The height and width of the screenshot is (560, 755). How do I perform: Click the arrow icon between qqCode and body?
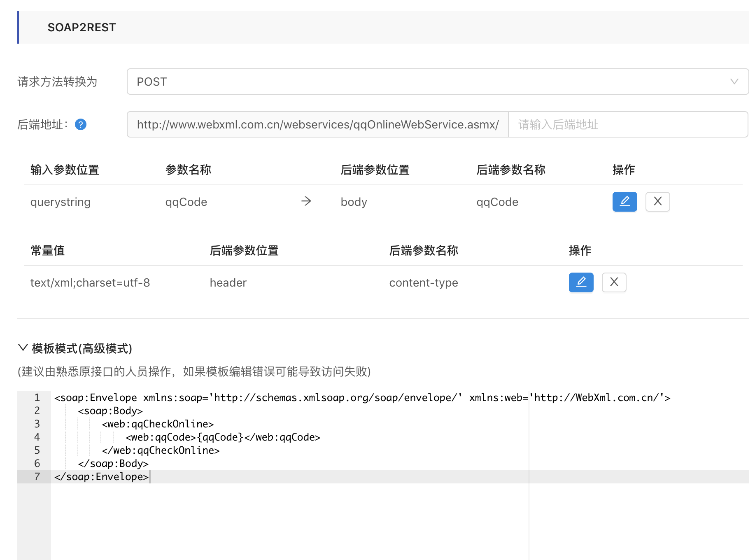click(x=306, y=201)
